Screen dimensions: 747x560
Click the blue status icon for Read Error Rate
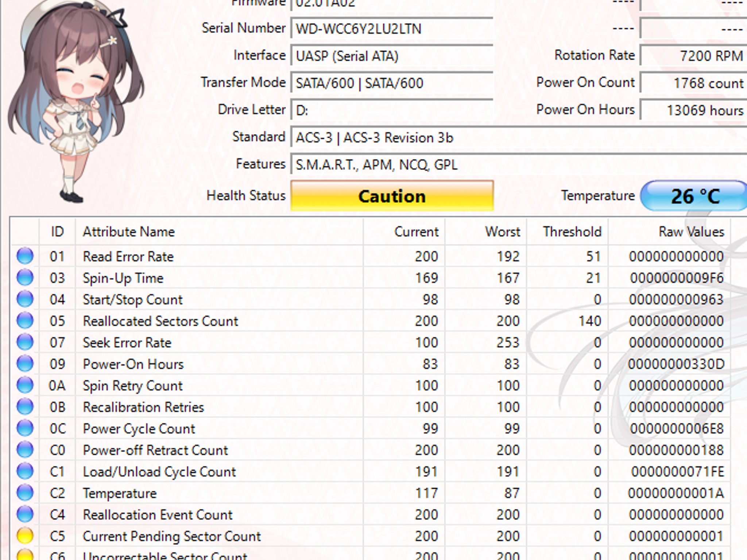coord(25,256)
